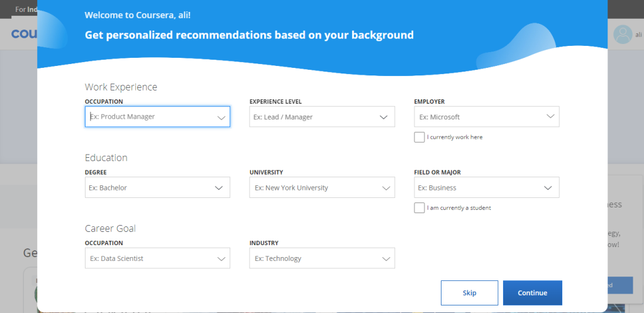The image size is (644, 313).
Task: Click the Employer field showing Ex: Microsoft
Action: tap(487, 116)
